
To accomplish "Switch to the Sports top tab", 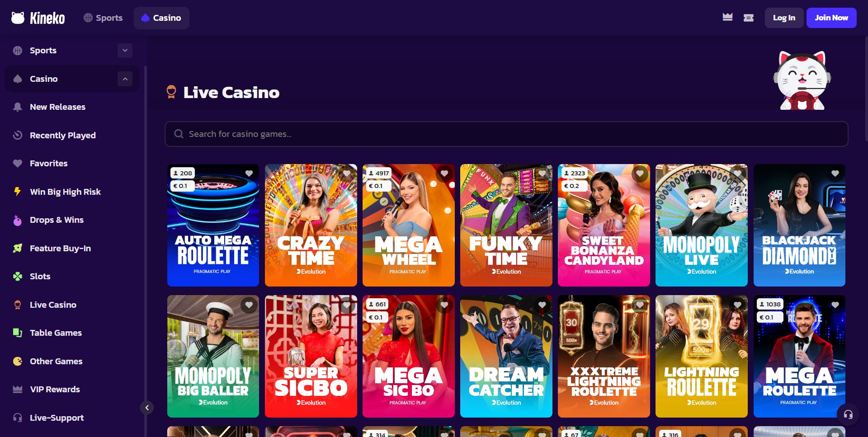I will click(103, 18).
